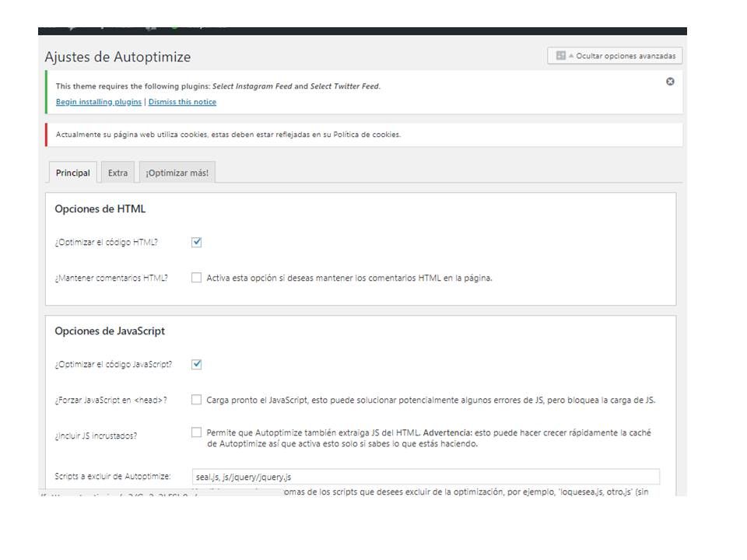
Task: Check the ¿Incluir JS incrustados? checkbox
Action: [x=196, y=432]
